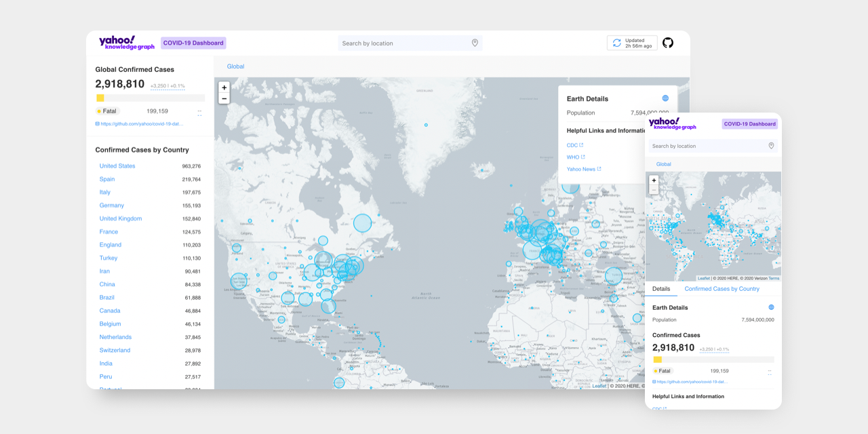Select Global breadcrumb in mobile view
Image resolution: width=868 pixels, height=434 pixels.
[x=663, y=164]
